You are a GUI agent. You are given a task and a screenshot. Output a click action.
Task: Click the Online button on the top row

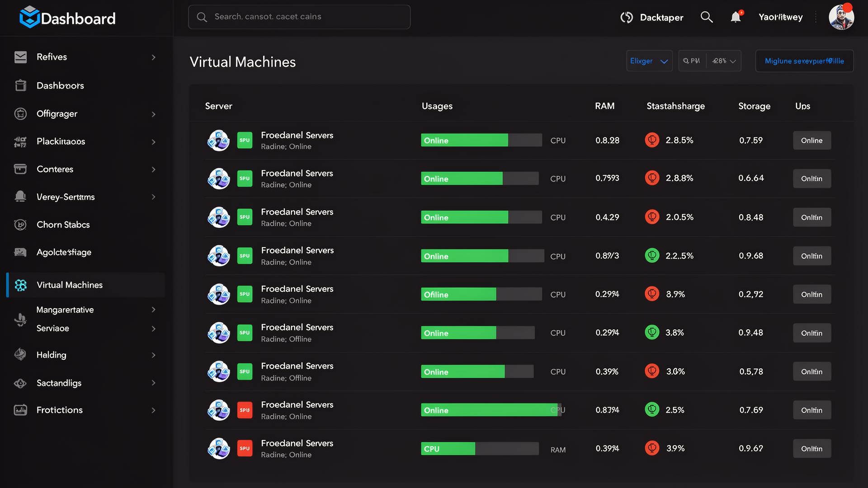(x=811, y=140)
